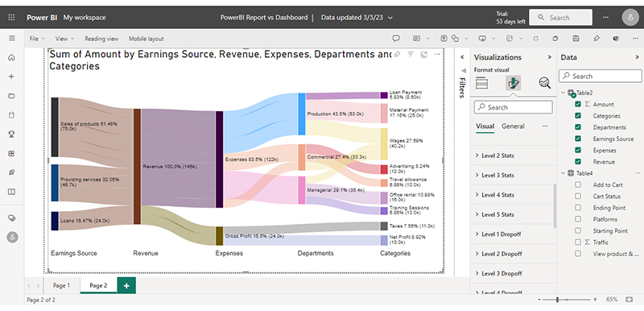Check the Platforms field checkbox
Viewport: 644px width, 311px height.
[x=578, y=219]
